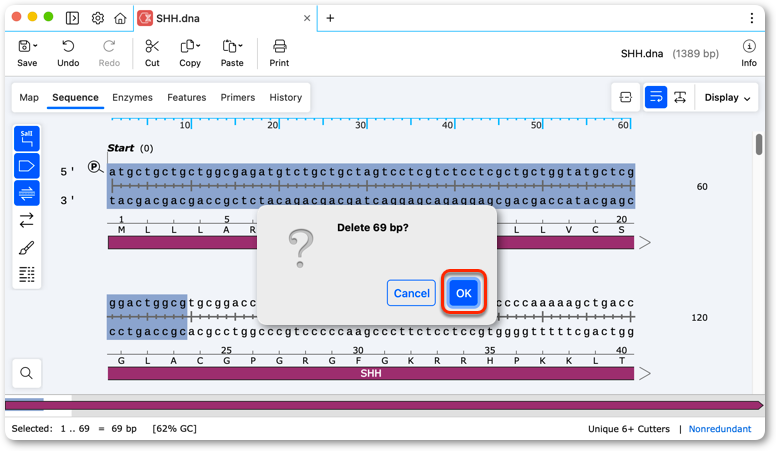Click the Redo toolbar icon
Image resolution: width=776 pixels, height=451 pixels.
(109, 47)
